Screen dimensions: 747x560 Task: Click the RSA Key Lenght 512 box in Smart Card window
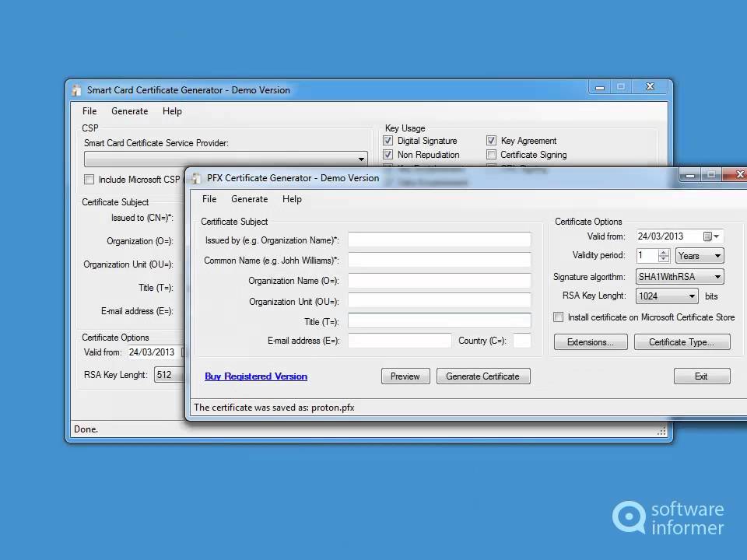coord(169,375)
